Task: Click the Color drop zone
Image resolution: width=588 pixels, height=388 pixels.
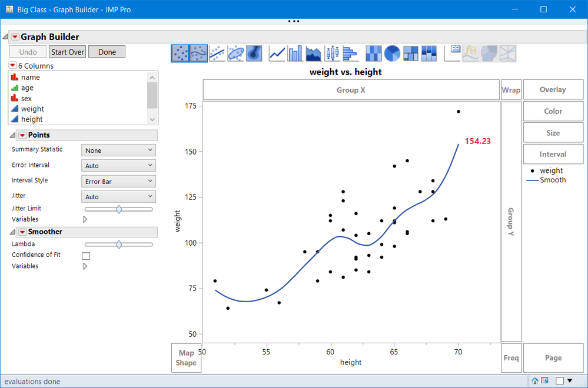Action: coord(553,111)
